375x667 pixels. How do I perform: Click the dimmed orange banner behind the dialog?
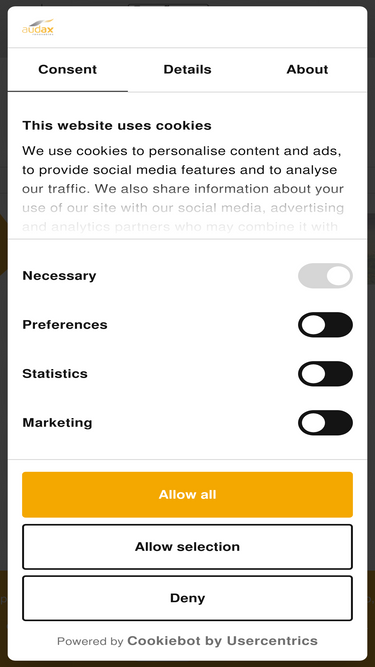[x=3, y=600]
